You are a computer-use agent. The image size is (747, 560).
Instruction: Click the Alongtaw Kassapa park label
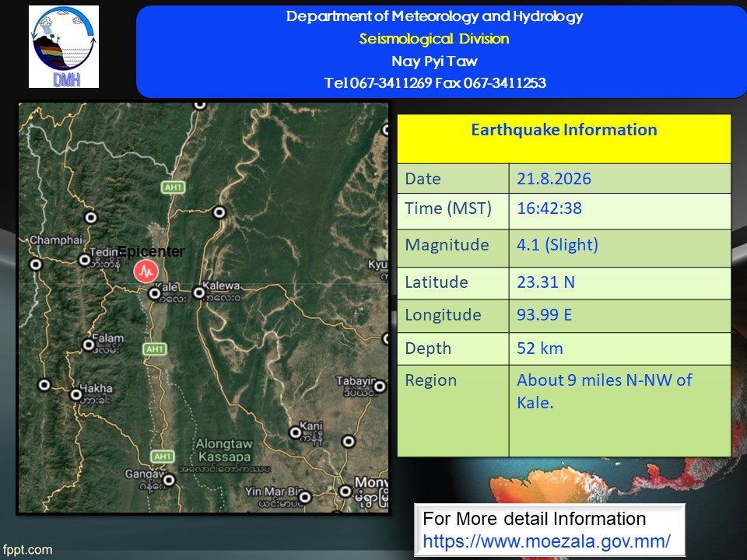coord(224,450)
